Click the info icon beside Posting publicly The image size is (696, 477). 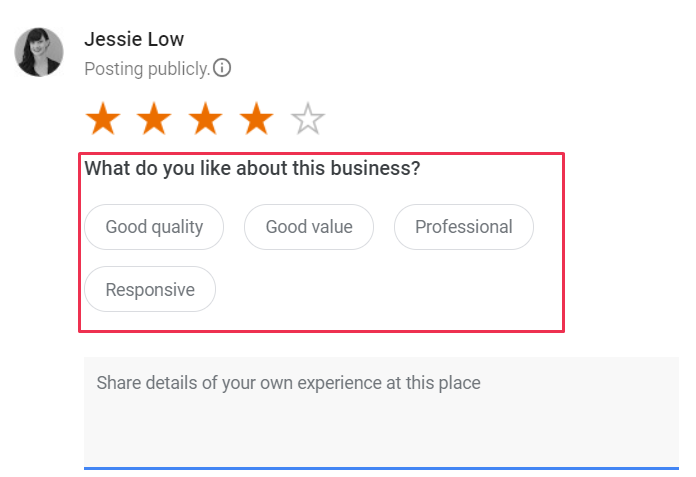point(222,69)
